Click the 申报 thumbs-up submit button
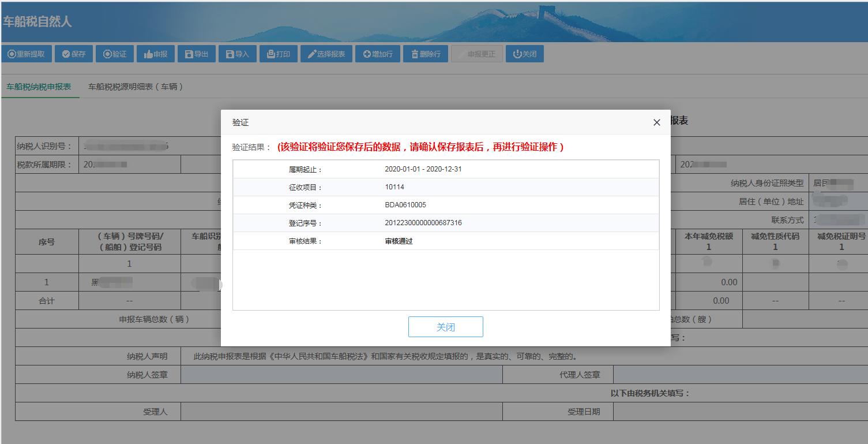The width and height of the screenshot is (868, 444). pos(156,54)
